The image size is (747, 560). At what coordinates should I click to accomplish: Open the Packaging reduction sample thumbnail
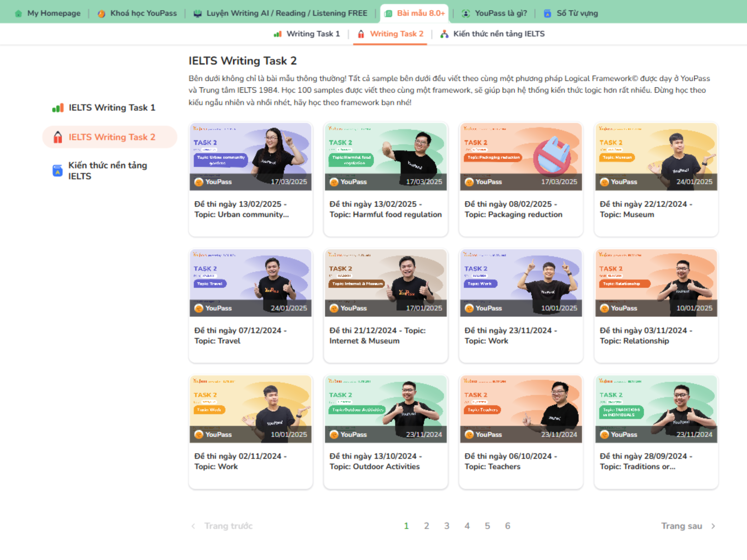coord(521,157)
